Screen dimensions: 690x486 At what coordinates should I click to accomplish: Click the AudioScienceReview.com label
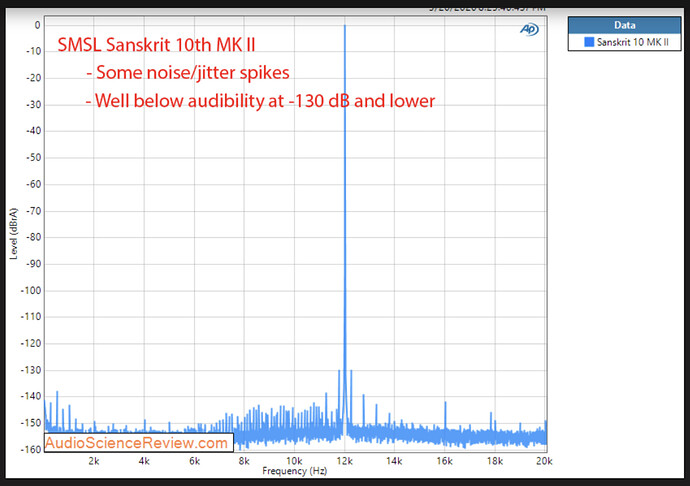[x=138, y=442]
